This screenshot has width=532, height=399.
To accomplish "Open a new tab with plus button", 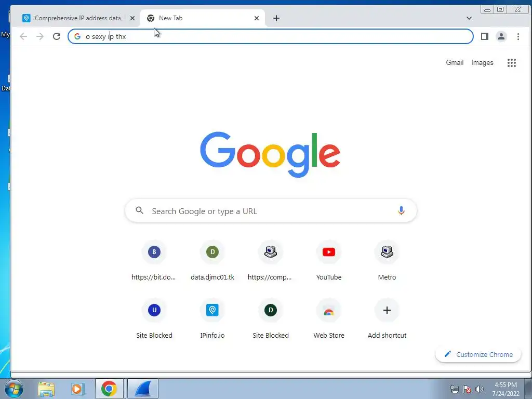I will coord(276,18).
